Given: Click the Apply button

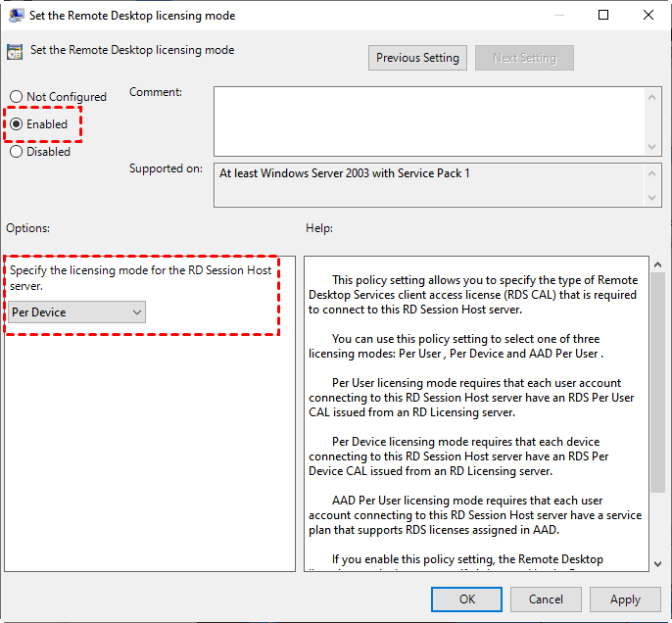Looking at the screenshot, I should [x=625, y=599].
